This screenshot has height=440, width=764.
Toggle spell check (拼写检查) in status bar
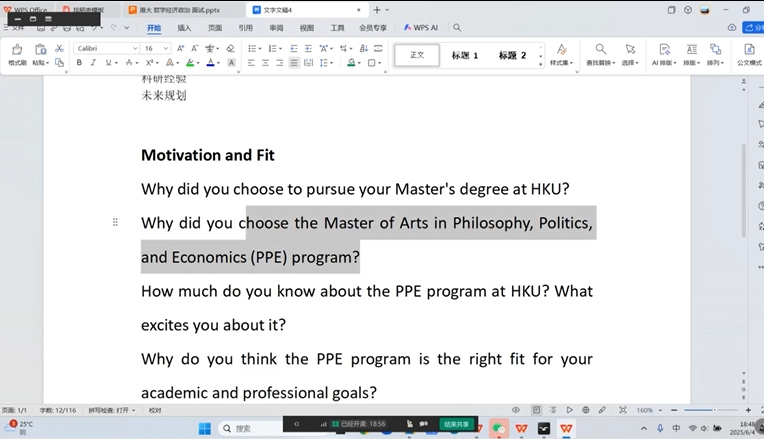pyautogui.click(x=109, y=410)
